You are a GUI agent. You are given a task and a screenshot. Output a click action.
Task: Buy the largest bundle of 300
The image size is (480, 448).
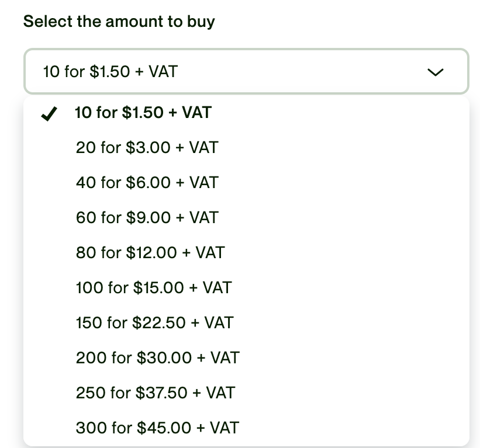tap(157, 428)
